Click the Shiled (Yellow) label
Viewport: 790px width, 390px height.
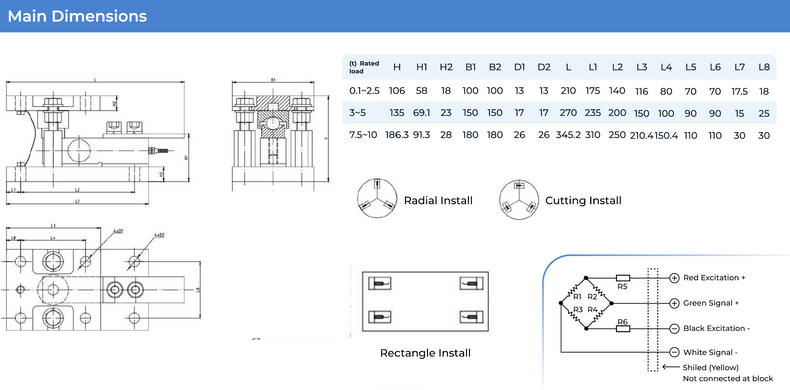(710, 367)
